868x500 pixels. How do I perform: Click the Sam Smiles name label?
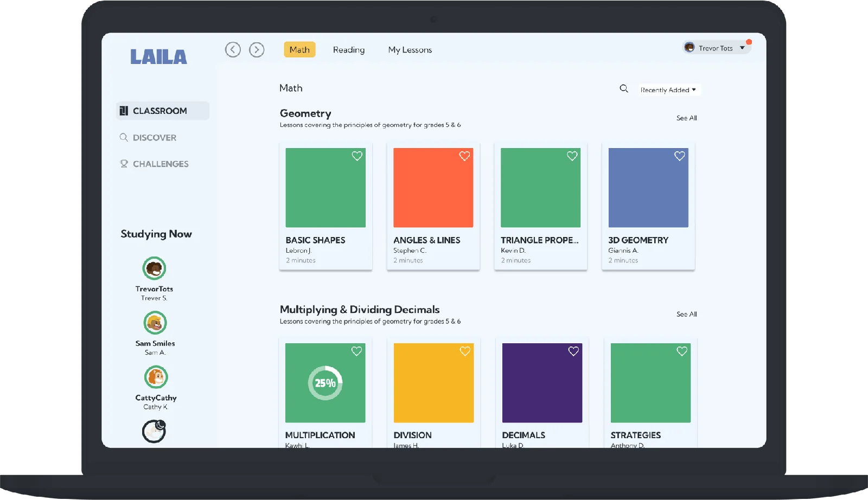click(x=155, y=343)
